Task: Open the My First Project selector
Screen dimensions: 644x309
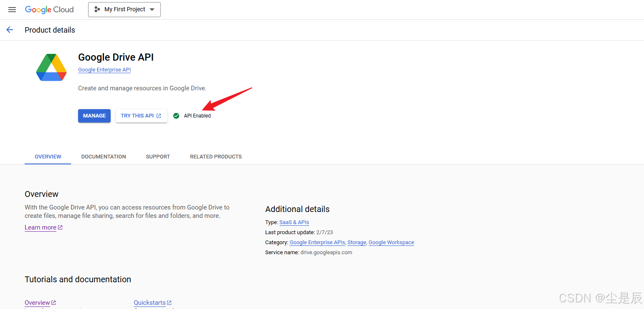Action: click(124, 10)
